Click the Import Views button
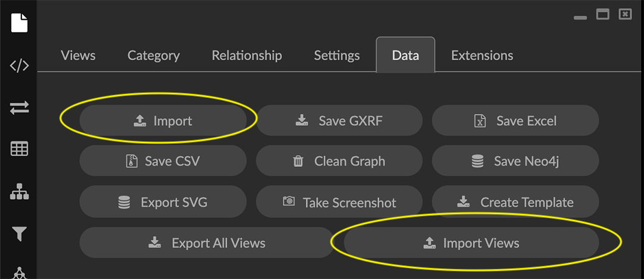 pos(471,243)
